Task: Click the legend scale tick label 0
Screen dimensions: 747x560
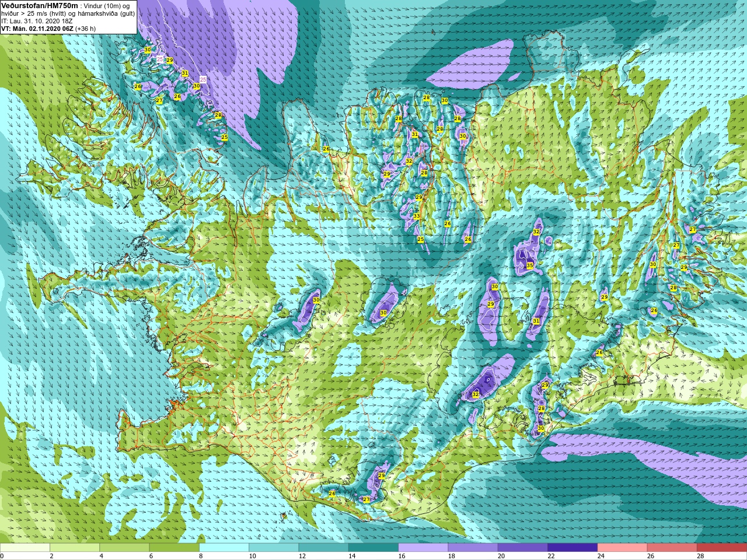Action: [x=2, y=556]
